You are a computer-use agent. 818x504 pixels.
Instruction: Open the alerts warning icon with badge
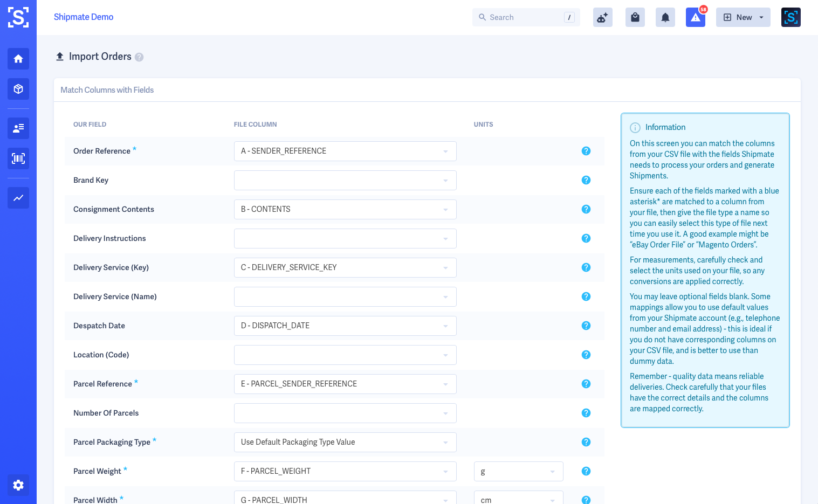point(696,17)
